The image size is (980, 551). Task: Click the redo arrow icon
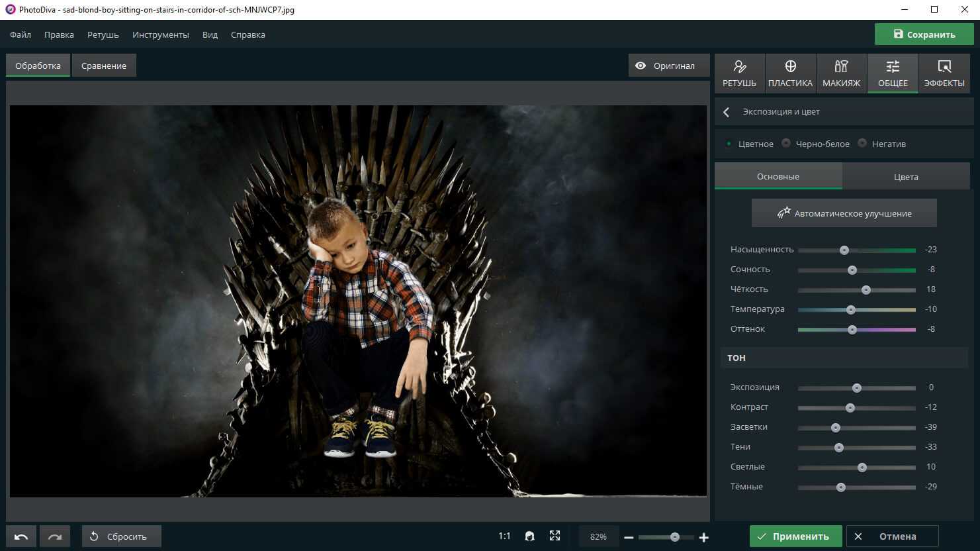point(55,536)
